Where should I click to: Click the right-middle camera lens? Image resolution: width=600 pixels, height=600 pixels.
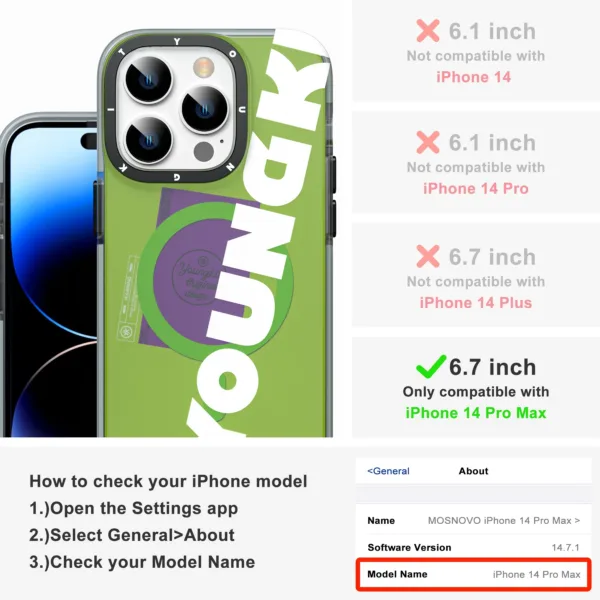point(205,109)
